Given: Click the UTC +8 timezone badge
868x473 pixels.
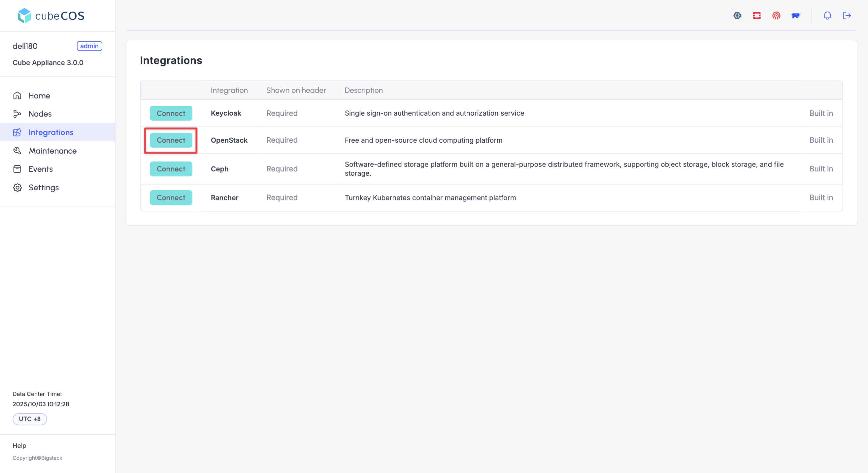Looking at the screenshot, I should point(30,419).
